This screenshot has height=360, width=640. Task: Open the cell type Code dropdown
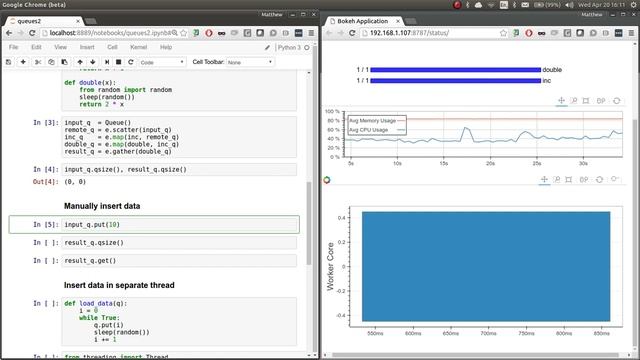pos(162,62)
